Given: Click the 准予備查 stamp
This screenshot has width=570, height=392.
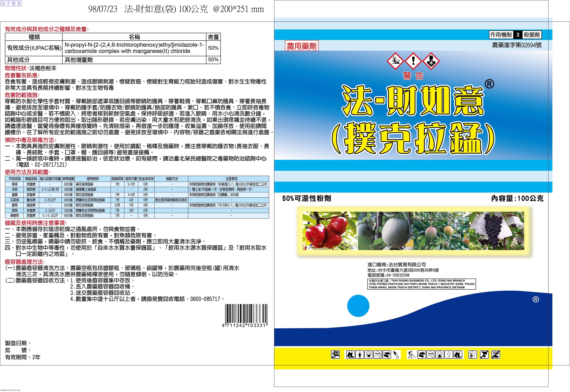Looking at the screenshot, I should (x=11, y=3).
